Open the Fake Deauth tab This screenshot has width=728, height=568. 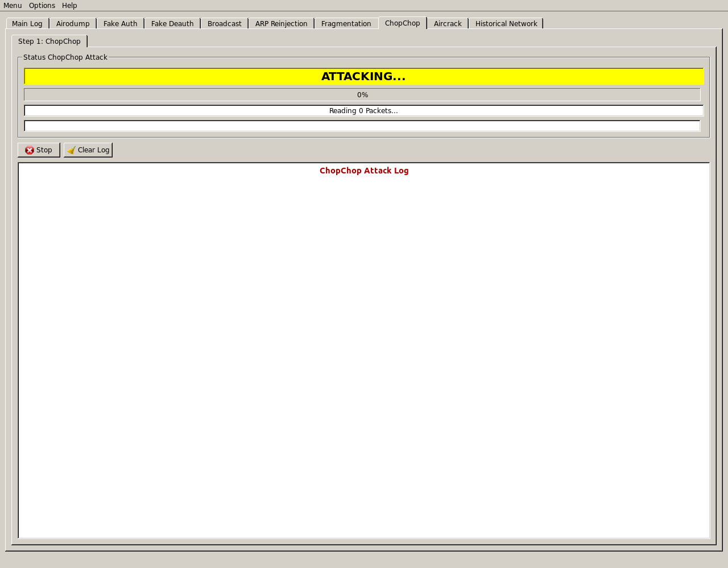click(x=172, y=24)
